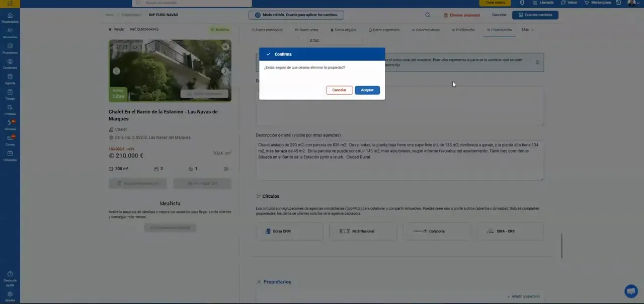Screen dimensions: 644x304
Task: Focus the search properties field
Action: [192, 3]
